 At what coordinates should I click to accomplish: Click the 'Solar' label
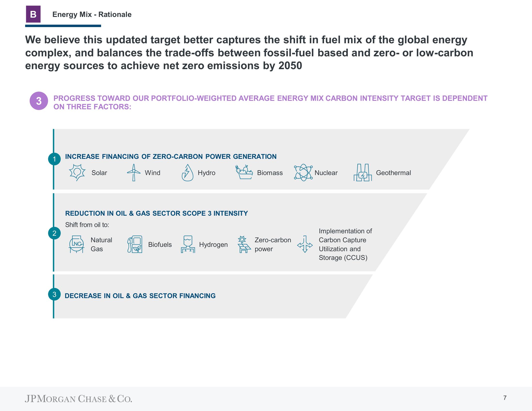(99, 173)
